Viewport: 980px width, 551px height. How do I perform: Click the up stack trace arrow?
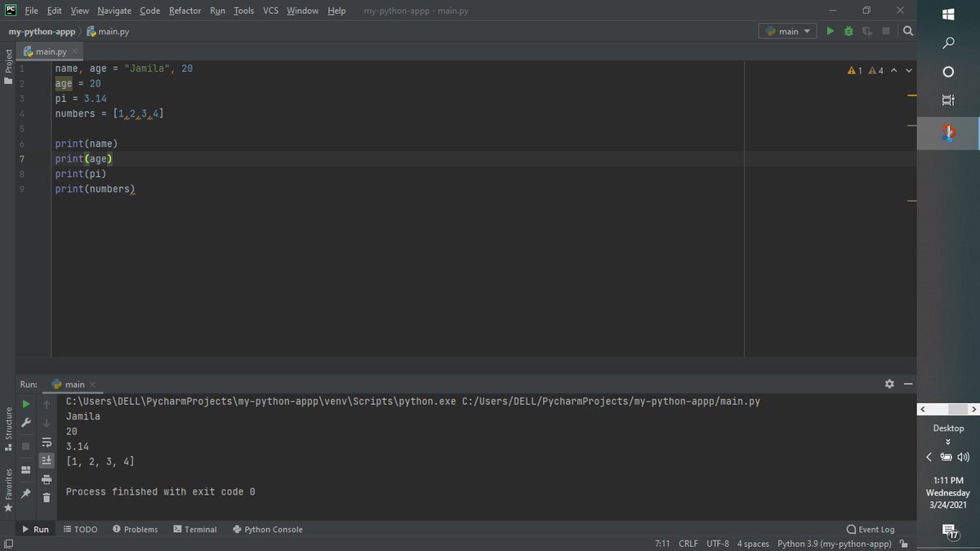pyautogui.click(x=47, y=403)
